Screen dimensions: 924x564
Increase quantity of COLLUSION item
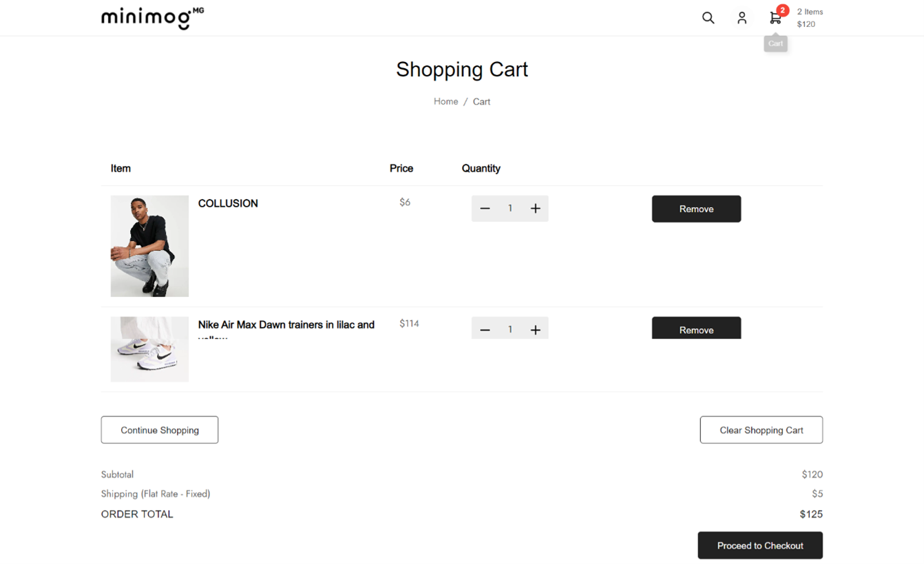point(536,209)
